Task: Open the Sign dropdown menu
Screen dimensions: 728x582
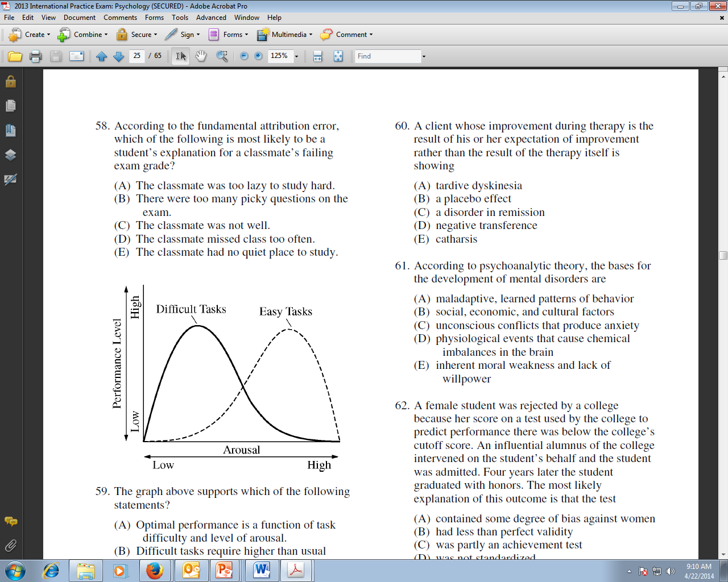Action: 183,35
